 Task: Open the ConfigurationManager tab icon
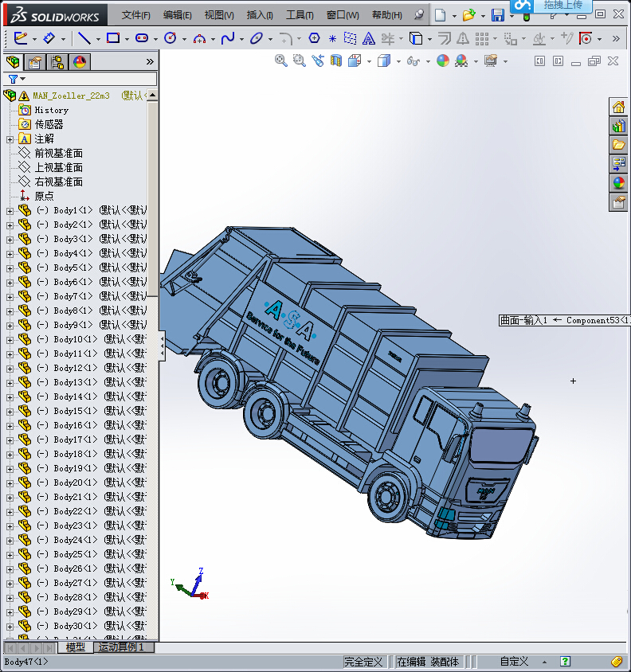click(57, 62)
